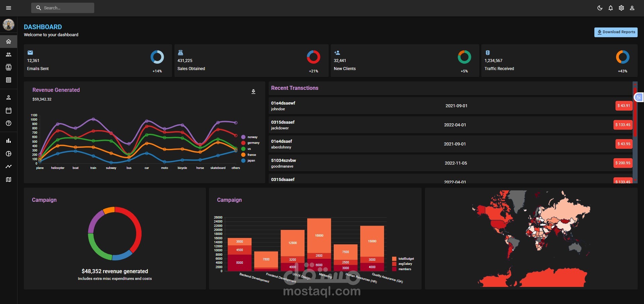Click the $ 43.95 amount for aberdohnny

(624, 144)
